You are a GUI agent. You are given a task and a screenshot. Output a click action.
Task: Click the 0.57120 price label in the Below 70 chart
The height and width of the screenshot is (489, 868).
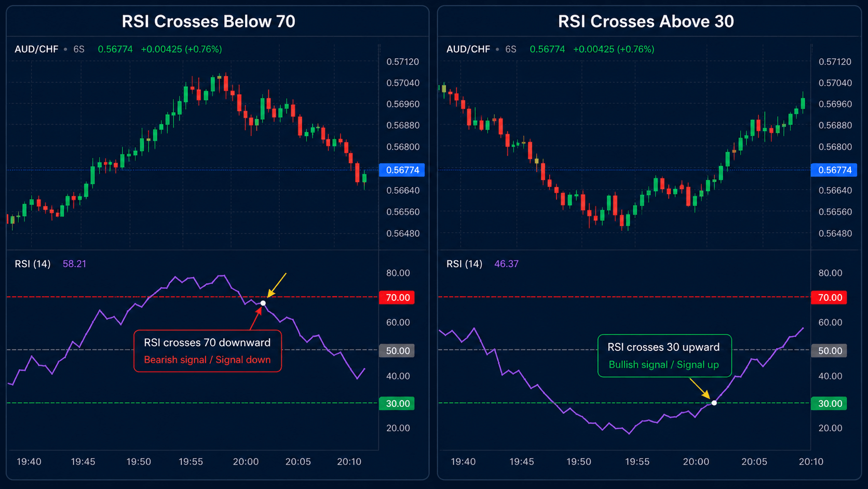point(402,62)
